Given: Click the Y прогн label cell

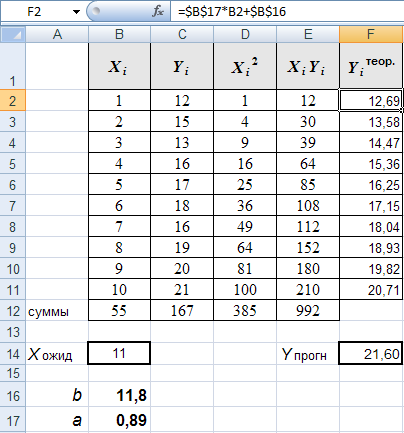Looking at the screenshot, I should 308,353.
